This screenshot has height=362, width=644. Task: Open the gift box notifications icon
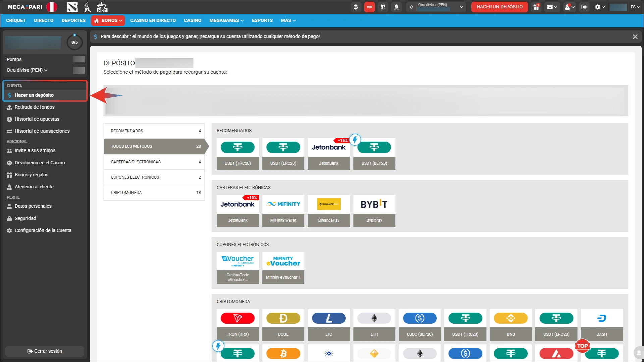[536, 7]
